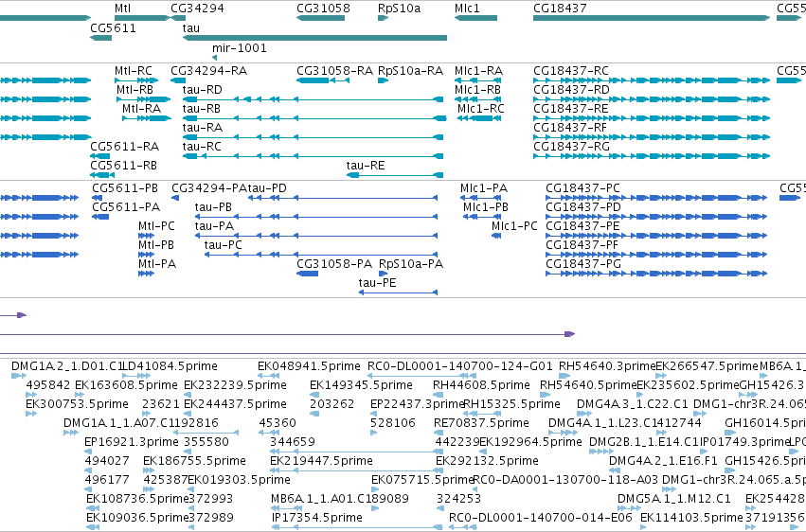Select the CG18437-PC protein feature
The width and height of the screenshot is (806, 532).
pyautogui.click(x=656, y=198)
